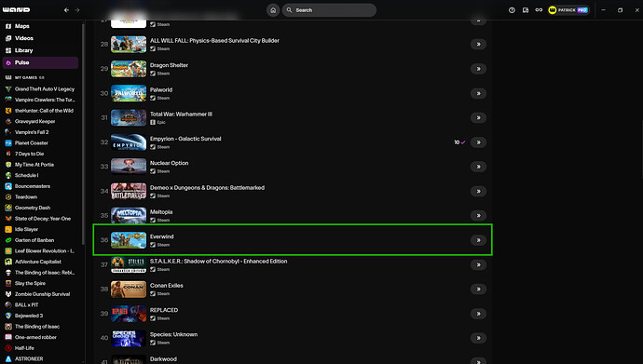
Task: Click arrow button for Demeo x Dungeons & Dragons
Action: [x=478, y=191]
